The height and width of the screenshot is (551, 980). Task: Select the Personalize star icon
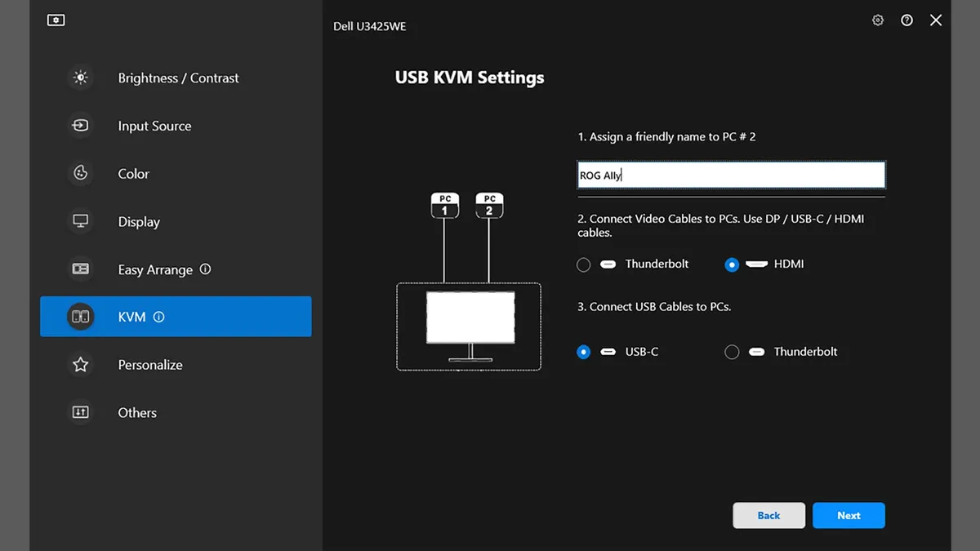point(80,365)
